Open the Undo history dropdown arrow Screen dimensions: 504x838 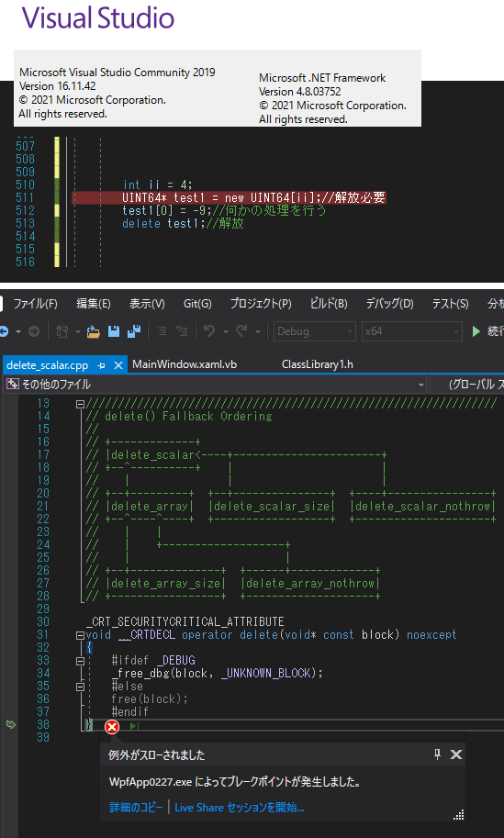point(225,332)
